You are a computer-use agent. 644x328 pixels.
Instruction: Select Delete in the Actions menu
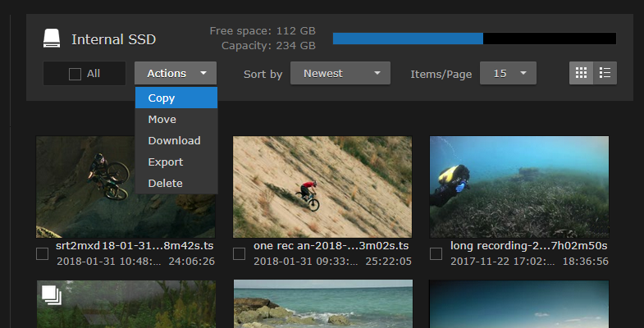pos(165,184)
